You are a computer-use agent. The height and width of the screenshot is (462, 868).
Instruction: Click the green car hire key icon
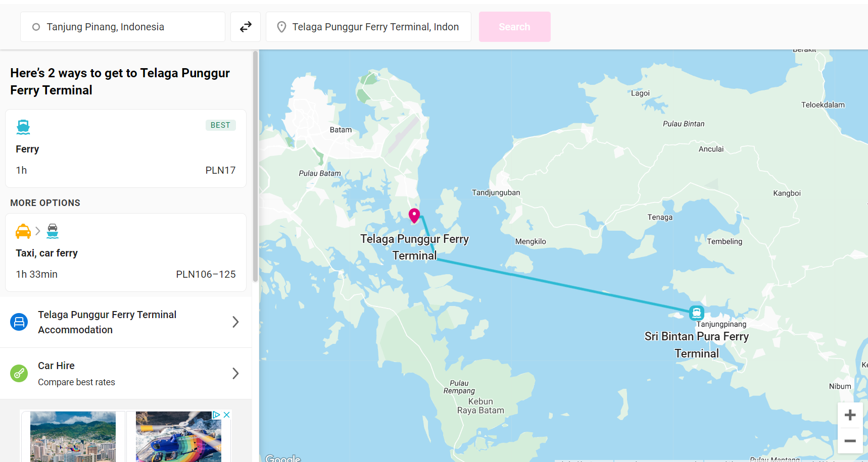coord(19,374)
